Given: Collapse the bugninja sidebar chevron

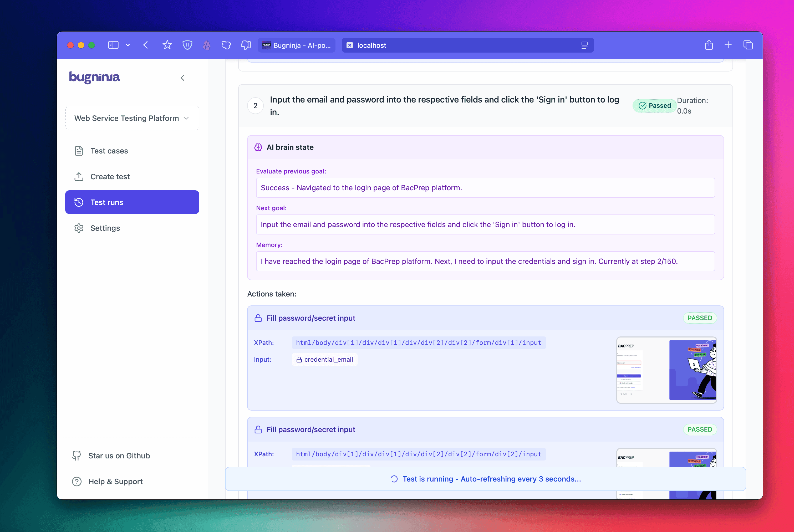Looking at the screenshot, I should pos(182,78).
